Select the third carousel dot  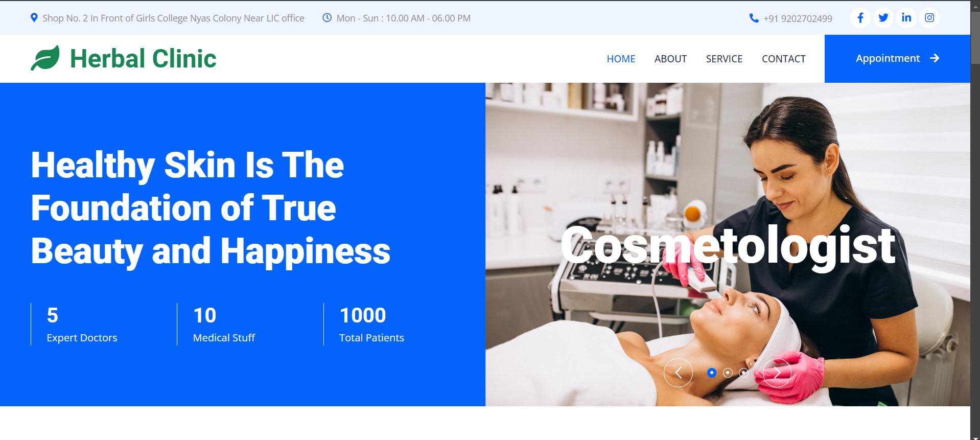pos(744,373)
